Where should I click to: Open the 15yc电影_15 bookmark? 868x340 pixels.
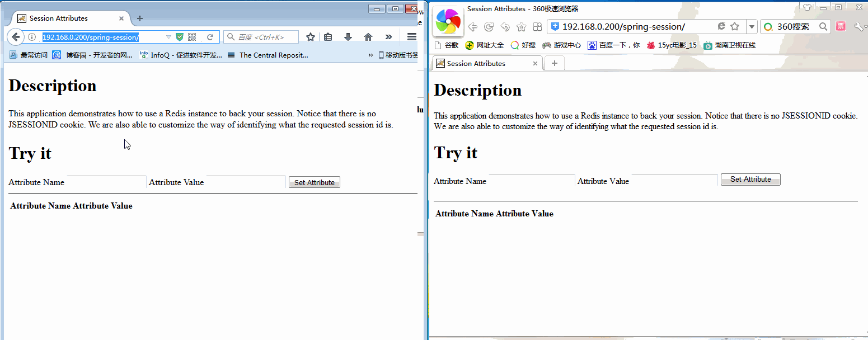(672, 45)
